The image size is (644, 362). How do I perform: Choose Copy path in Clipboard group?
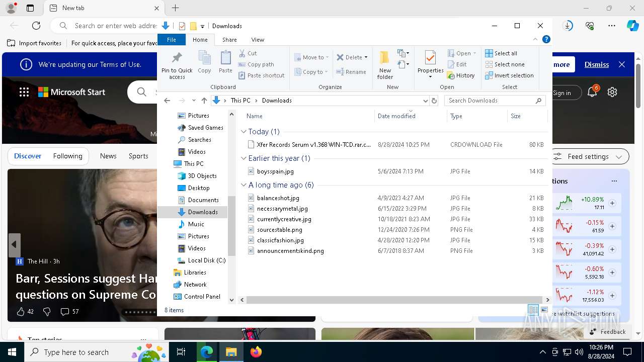click(x=256, y=64)
